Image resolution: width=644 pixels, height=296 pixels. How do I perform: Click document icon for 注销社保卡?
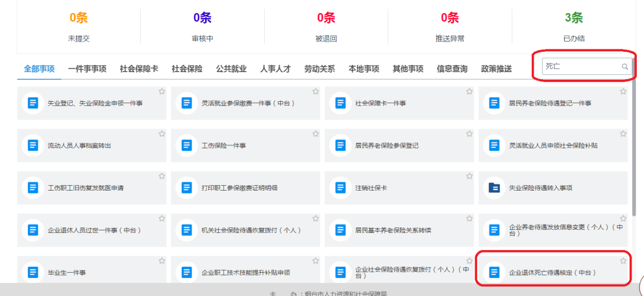pyautogui.click(x=340, y=188)
